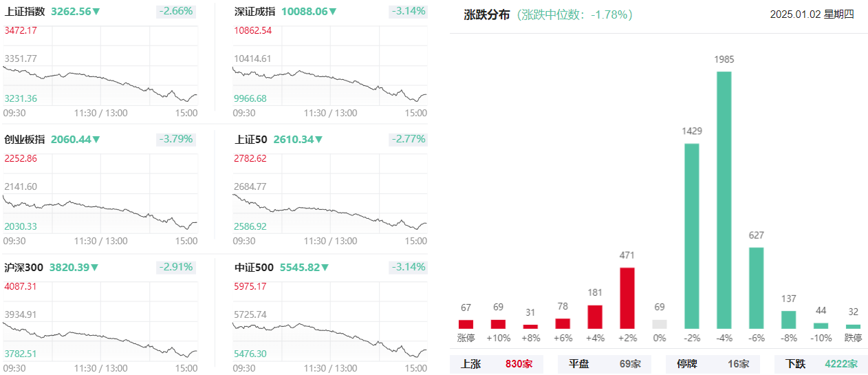
Task: Click the grey 0% flat bar
Action: [x=660, y=324]
